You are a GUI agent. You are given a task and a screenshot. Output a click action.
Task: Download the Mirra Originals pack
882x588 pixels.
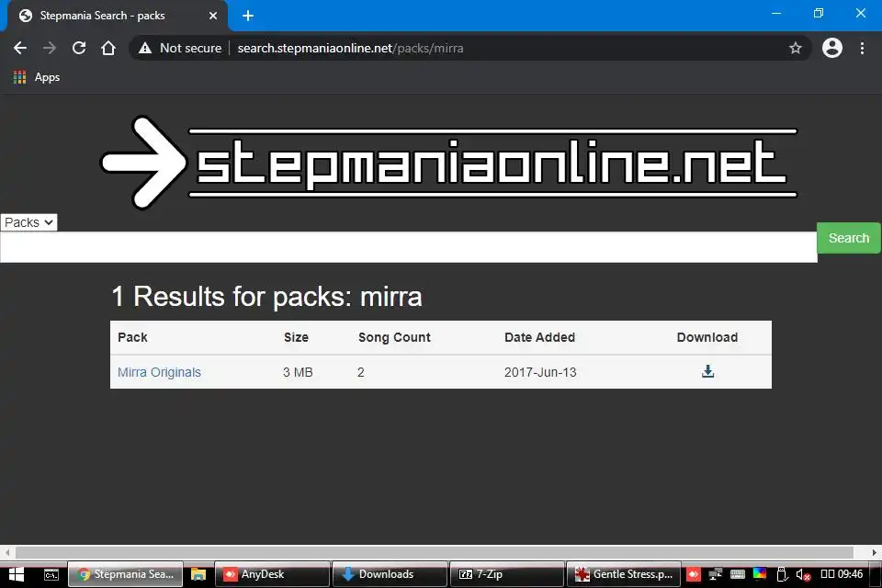(x=707, y=371)
